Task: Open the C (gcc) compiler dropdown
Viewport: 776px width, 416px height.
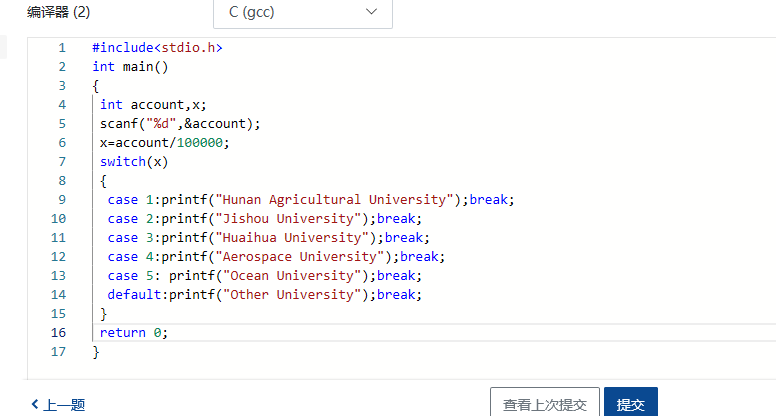Action: (302, 12)
